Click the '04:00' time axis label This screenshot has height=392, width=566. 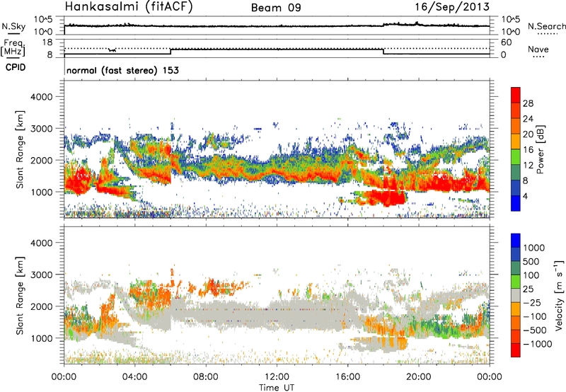(134, 377)
